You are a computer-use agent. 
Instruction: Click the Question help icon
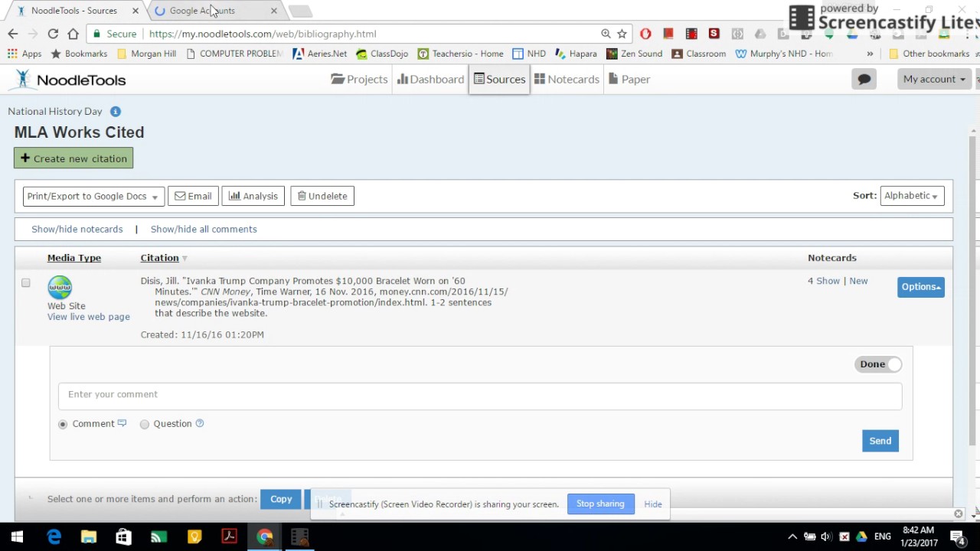click(200, 423)
